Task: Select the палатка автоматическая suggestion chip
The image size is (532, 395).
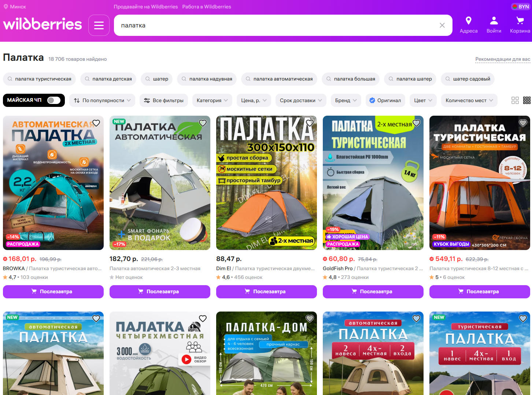Action: pos(279,79)
